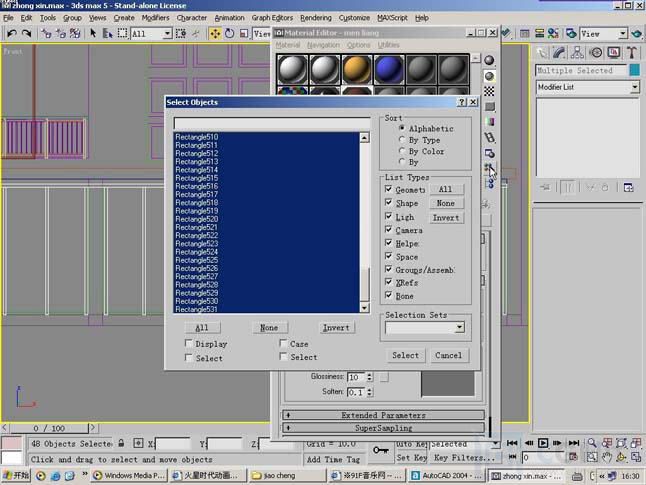Select By Color sort option
Image resolution: width=646 pixels, height=485 pixels.
[421, 151]
